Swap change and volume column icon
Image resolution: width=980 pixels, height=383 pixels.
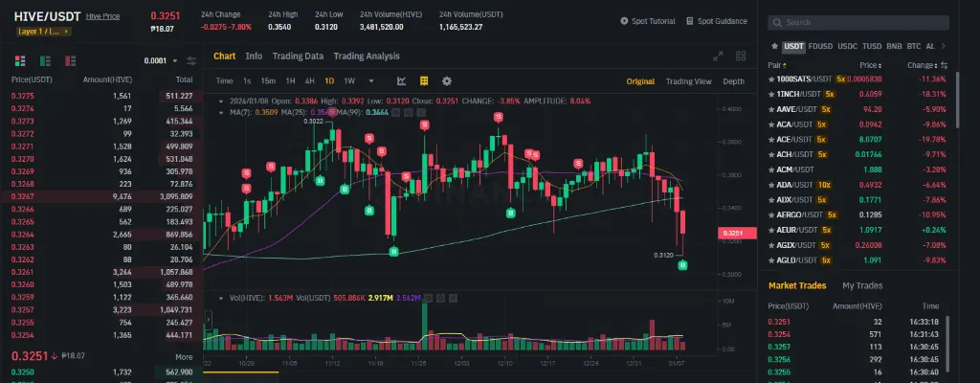click(x=944, y=66)
